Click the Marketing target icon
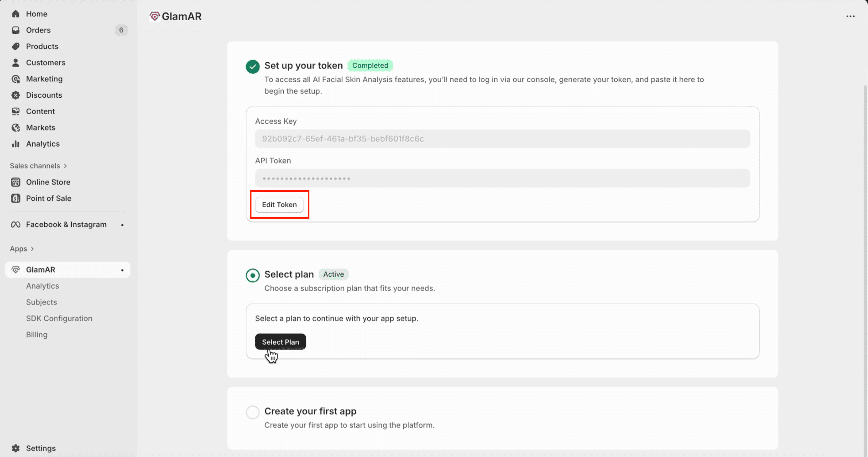Screen dimensions: 868x457 point(16,79)
